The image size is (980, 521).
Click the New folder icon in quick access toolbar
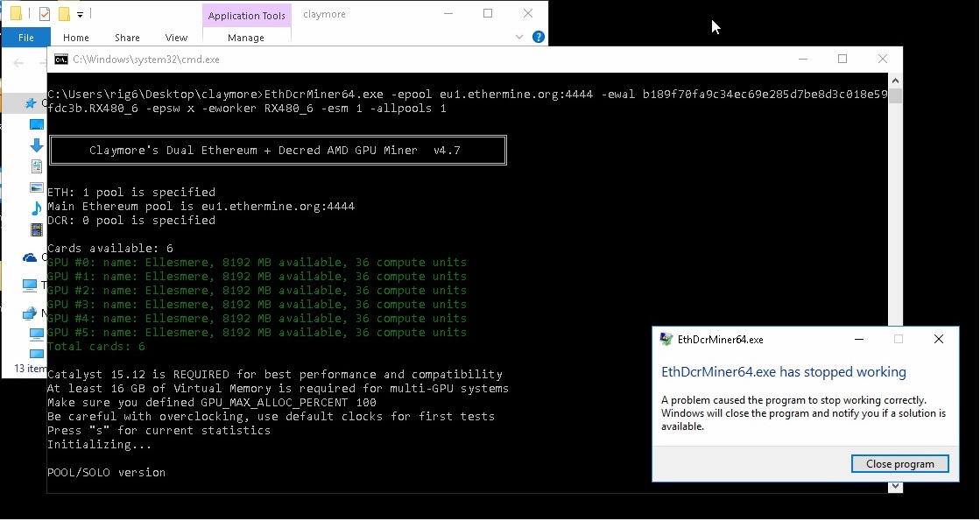coord(64,14)
